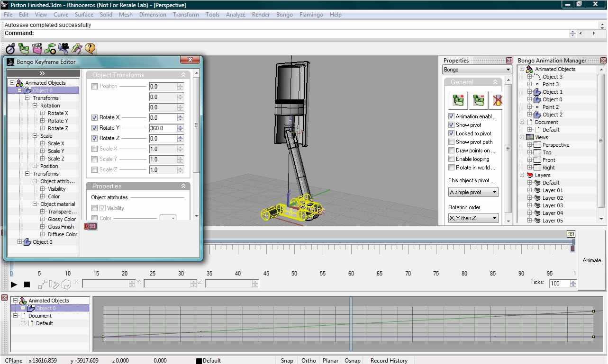This screenshot has width=608, height=364.
Task: Open the Bongo menu
Action: 284,15
